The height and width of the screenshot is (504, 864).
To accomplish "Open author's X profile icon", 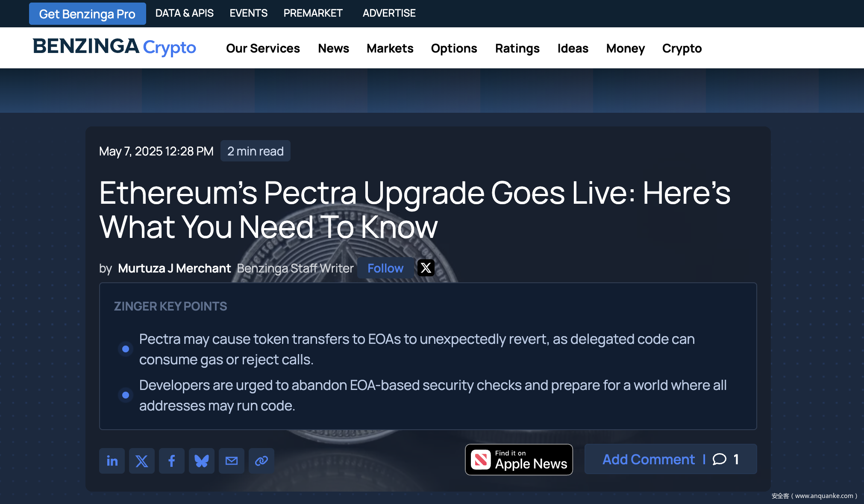I will (x=426, y=268).
